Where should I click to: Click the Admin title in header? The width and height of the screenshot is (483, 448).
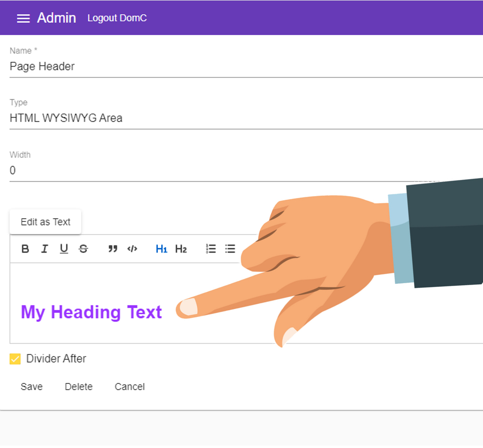coord(57,18)
